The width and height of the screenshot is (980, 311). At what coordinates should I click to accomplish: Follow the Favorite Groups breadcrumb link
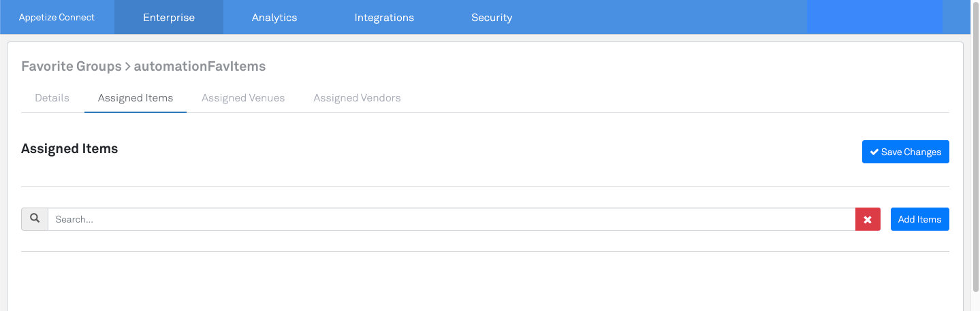coord(71,66)
